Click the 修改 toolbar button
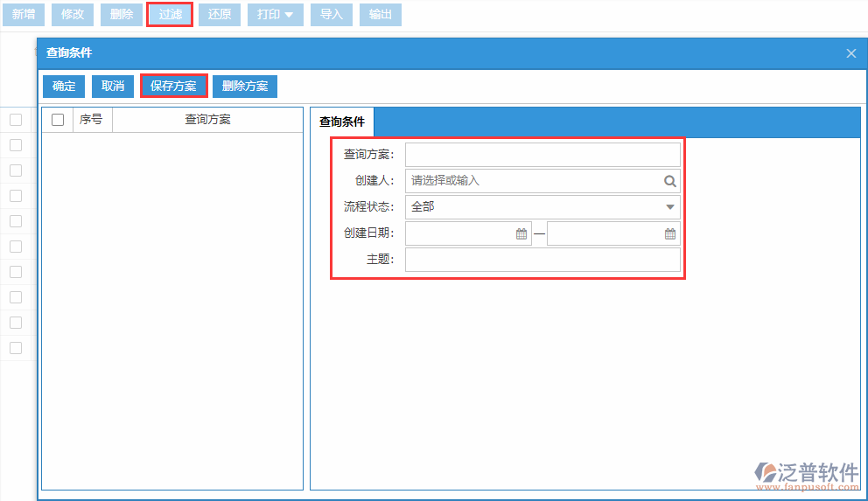 [x=73, y=14]
